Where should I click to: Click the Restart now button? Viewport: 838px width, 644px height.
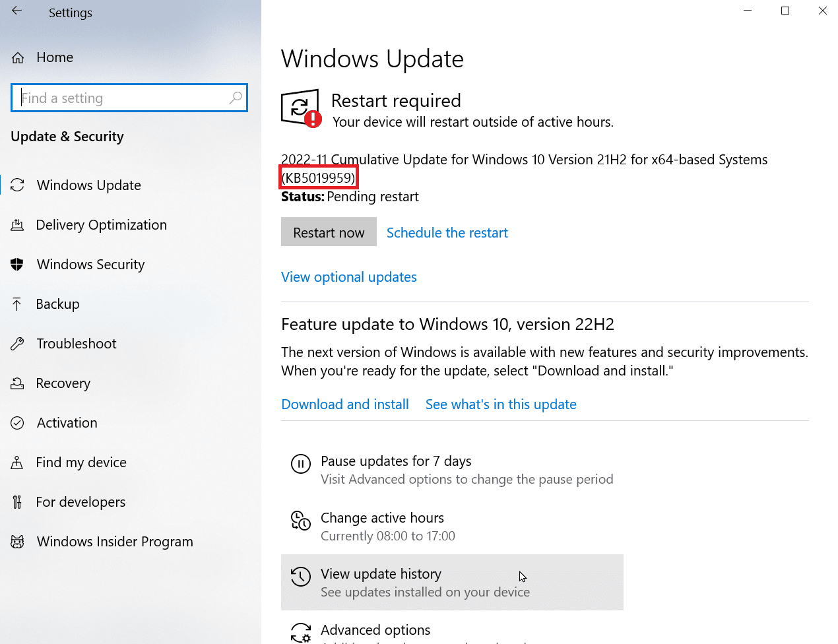329,232
